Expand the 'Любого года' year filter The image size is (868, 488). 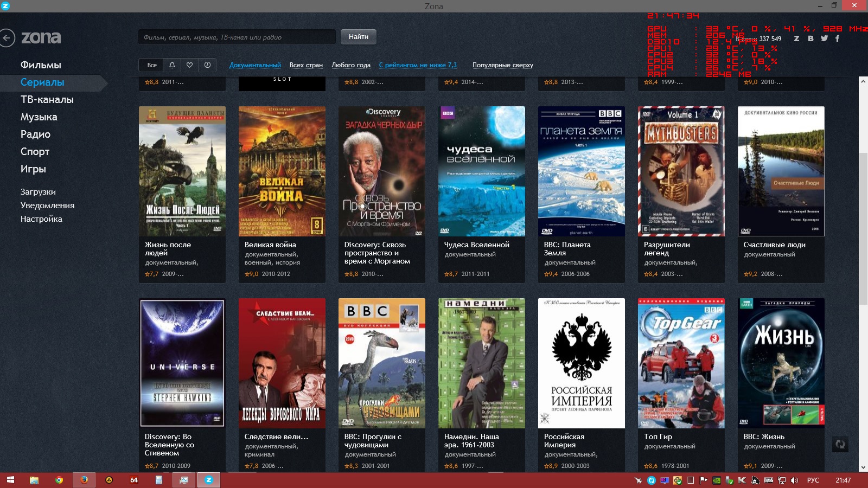(351, 65)
